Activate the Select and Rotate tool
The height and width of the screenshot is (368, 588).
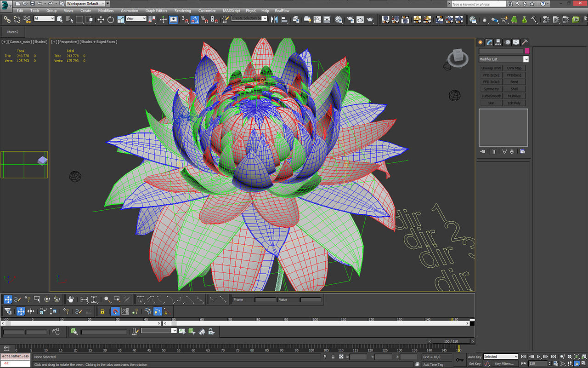[x=111, y=20]
